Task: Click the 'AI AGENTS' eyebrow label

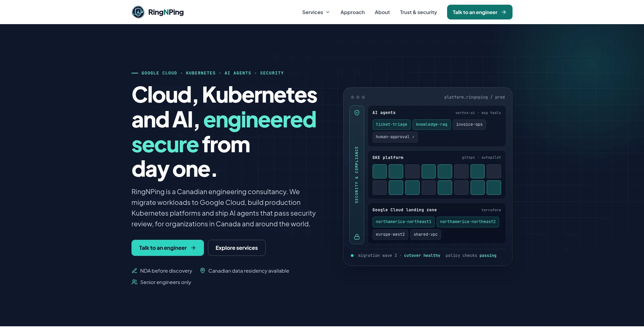Action: (x=238, y=73)
